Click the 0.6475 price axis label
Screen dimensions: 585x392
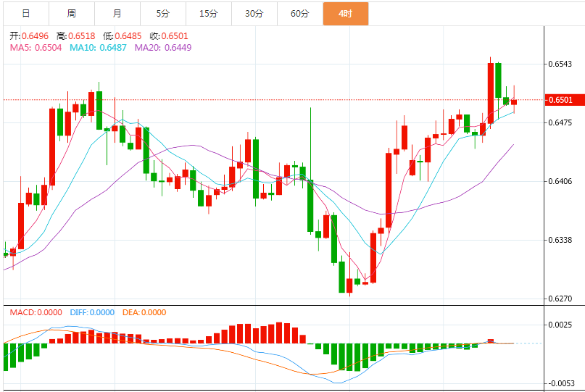click(560, 122)
